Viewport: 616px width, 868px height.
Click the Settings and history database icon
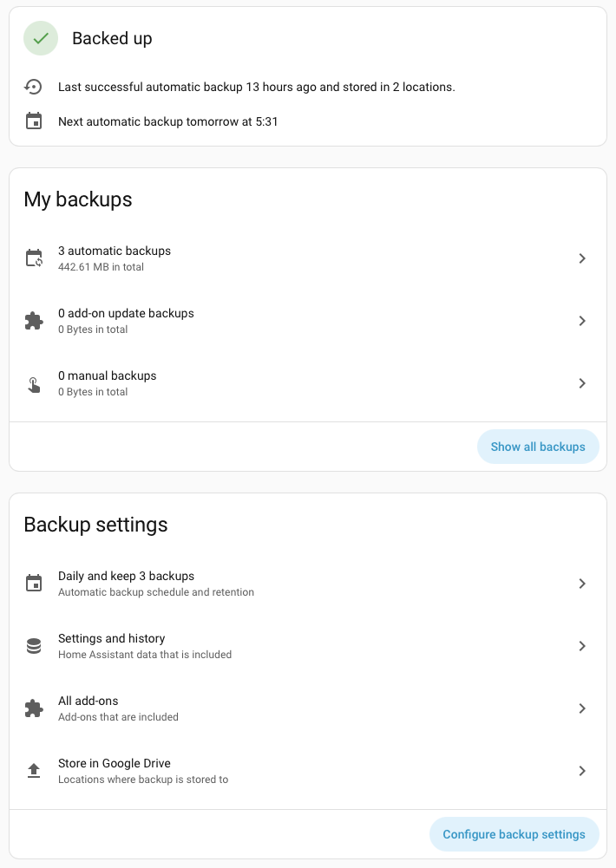34,646
